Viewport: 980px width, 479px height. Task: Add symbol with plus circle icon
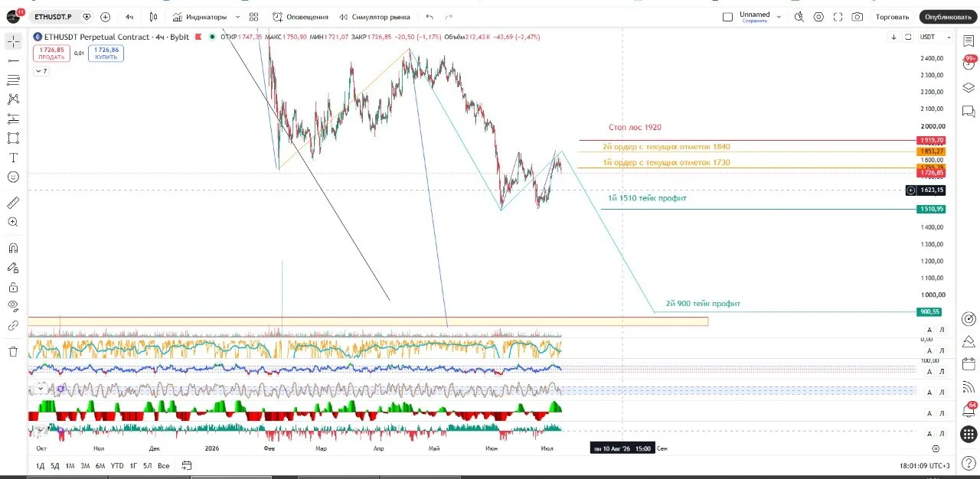105,16
